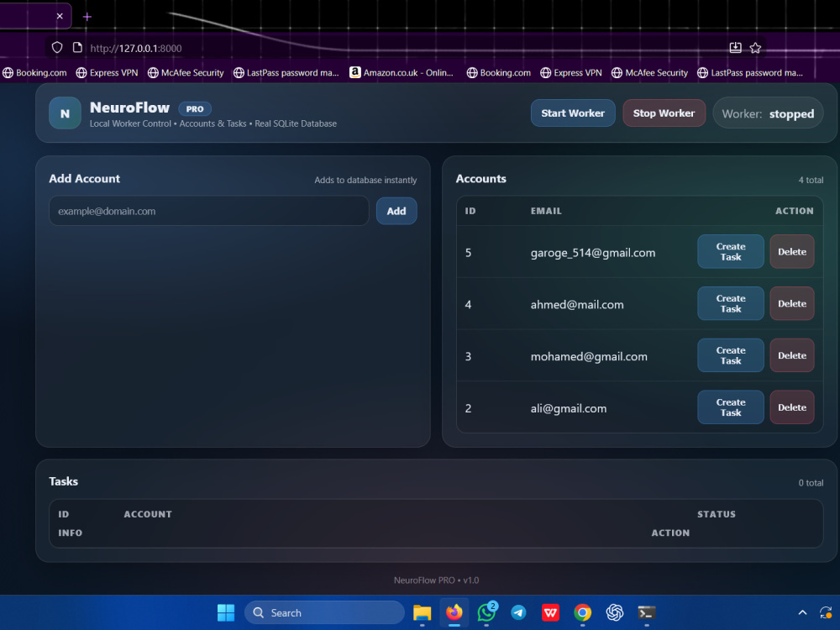Create Task for garoge_514@gmail.com
Image resolution: width=840 pixels, height=630 pixels.
[731, 251]
